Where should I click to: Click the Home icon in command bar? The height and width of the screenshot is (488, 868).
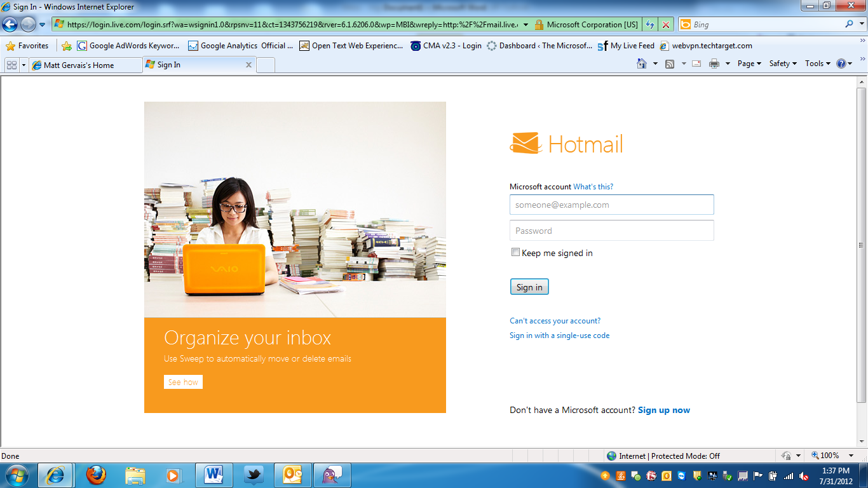pyautogui.click(x=642, y=64)
